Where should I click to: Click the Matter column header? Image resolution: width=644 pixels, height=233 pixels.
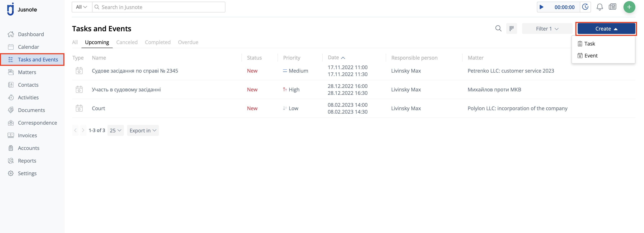tap(475, 58)
